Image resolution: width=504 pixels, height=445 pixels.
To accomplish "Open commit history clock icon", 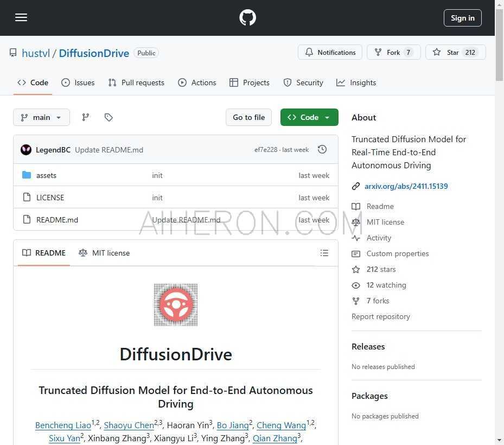I will pos(322,150).
